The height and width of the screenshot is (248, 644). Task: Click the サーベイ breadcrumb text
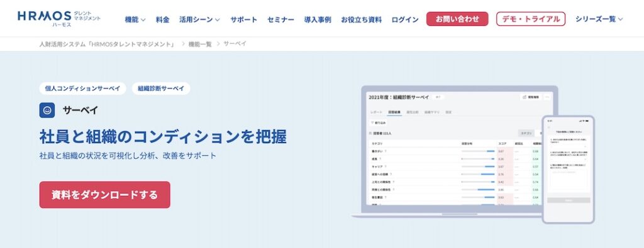click(x=235, y=44)
